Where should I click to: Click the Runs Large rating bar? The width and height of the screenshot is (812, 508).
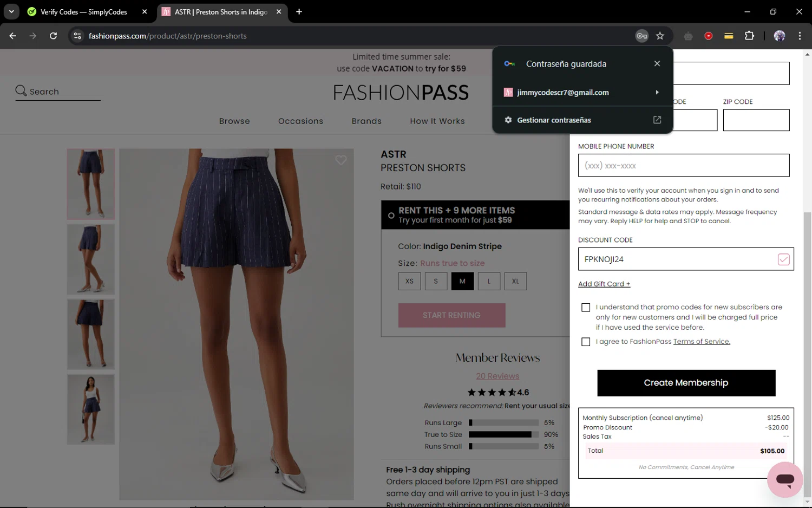[503, 423]
